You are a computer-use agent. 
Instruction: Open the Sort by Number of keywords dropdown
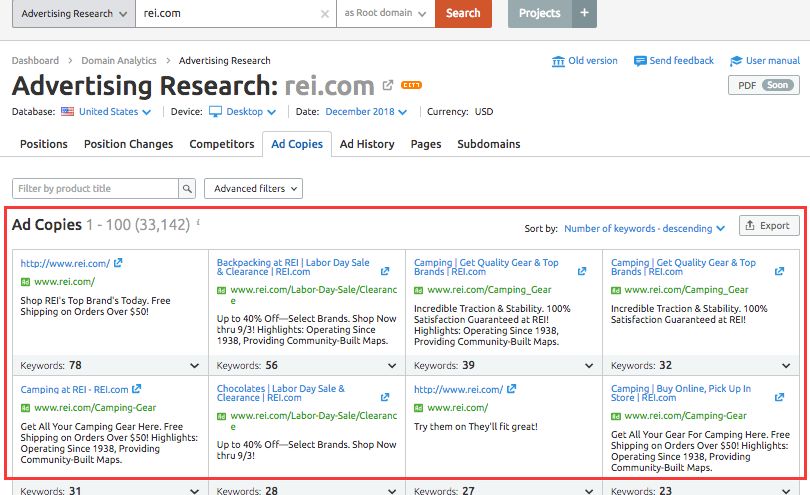point(644,228)
